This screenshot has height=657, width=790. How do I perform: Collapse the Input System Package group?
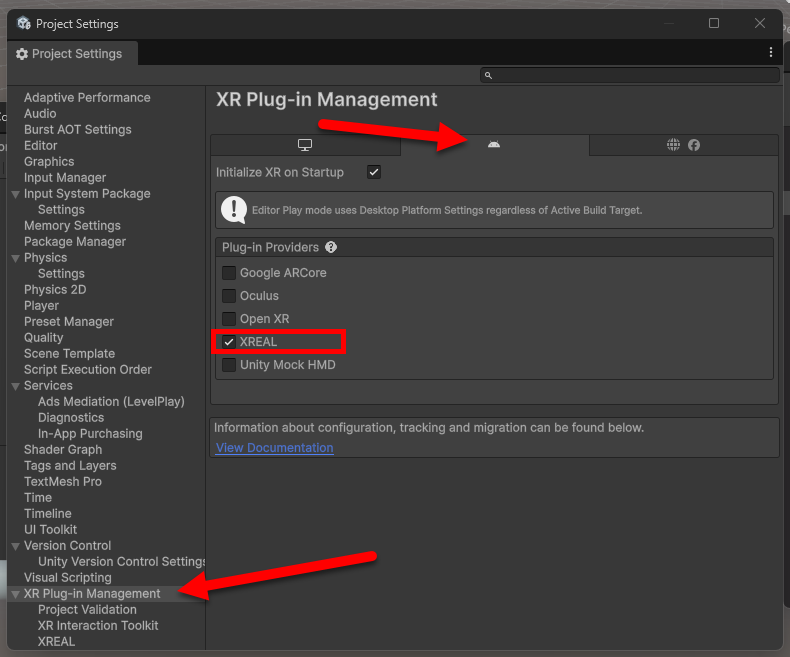(16, 194)
